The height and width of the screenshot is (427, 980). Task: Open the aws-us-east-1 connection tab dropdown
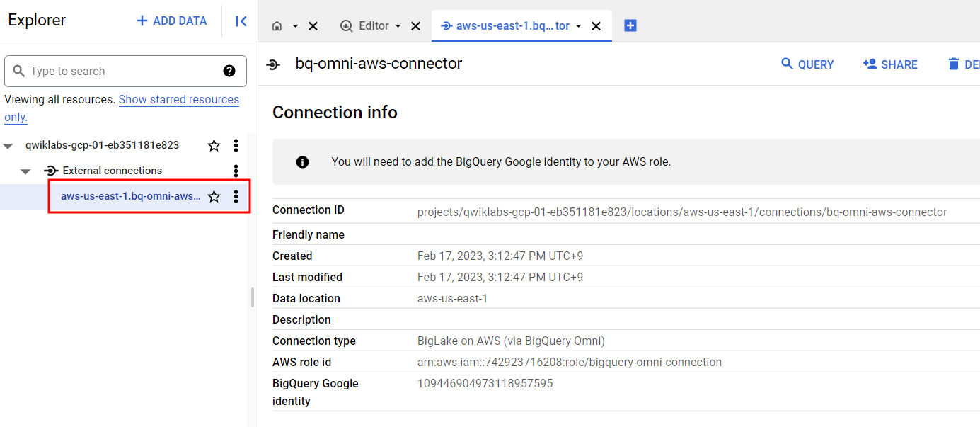[x=578, y=26]
